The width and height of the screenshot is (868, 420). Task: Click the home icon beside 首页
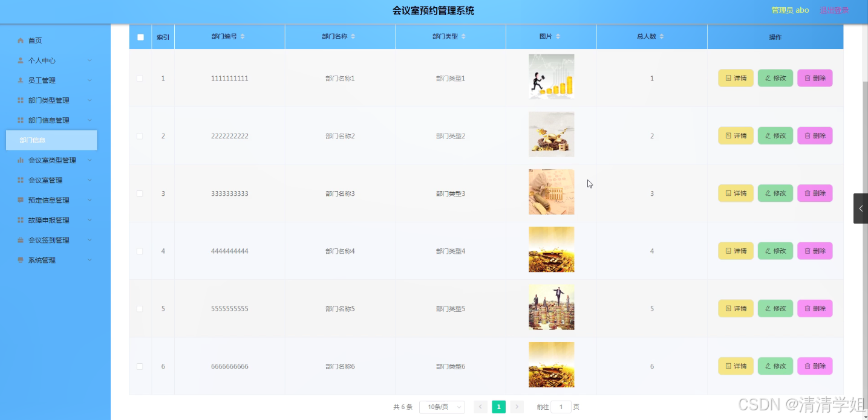20,40
